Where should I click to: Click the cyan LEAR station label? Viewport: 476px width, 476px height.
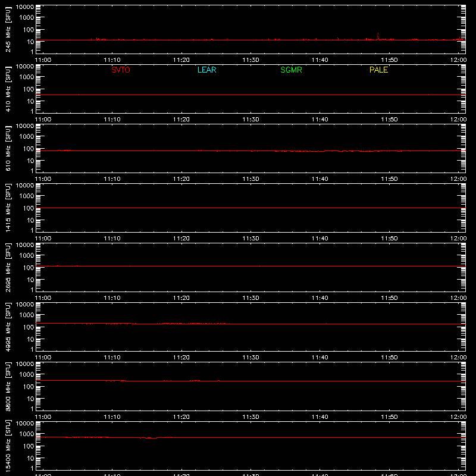click(x=206, y=70)
